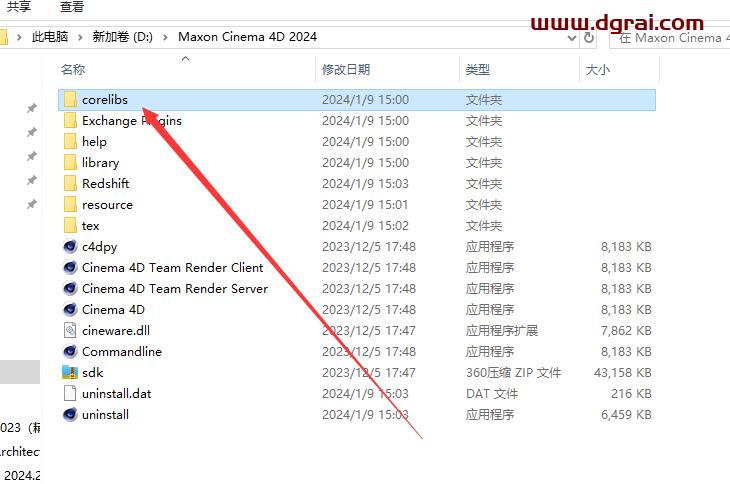Expand the chevron before 此电脑 in breadcrumb
Image resolution: width=730 pixels, height=484 pixels.
coord(19,37)
